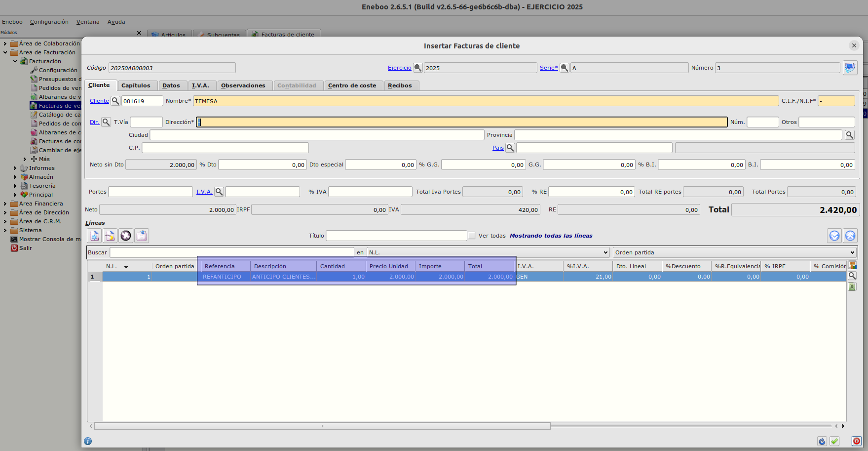This screenshot has height=451, width=868.
Task: Click the second icon in the Líneas toolbar
Action: coord(110,236)
